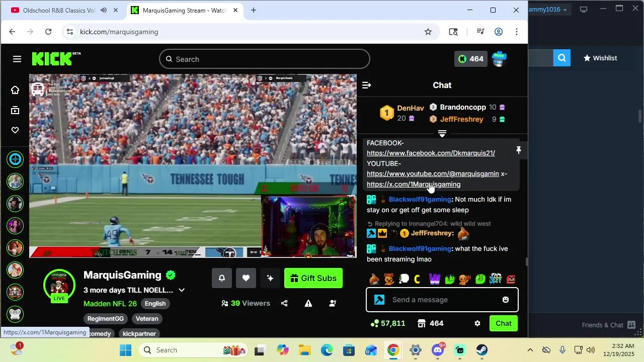This screenshot has height=362, width=644.
Task: Open Following heart in Kick sidebar
Action: (x=15, y=130)
